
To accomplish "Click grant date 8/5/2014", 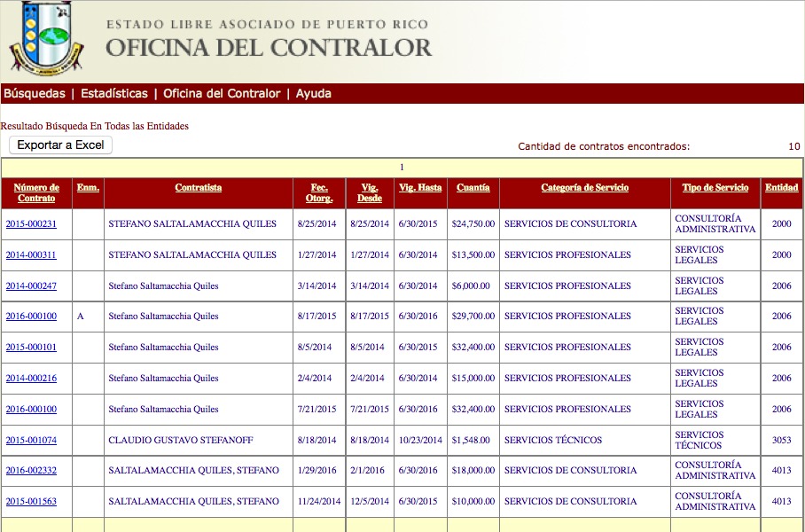I will click(314, 348).
